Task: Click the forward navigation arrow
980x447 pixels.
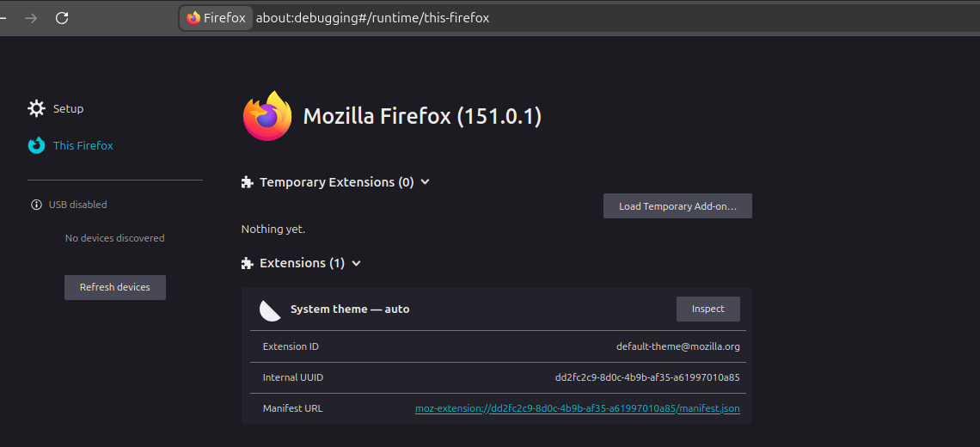Action: [31, 18]
